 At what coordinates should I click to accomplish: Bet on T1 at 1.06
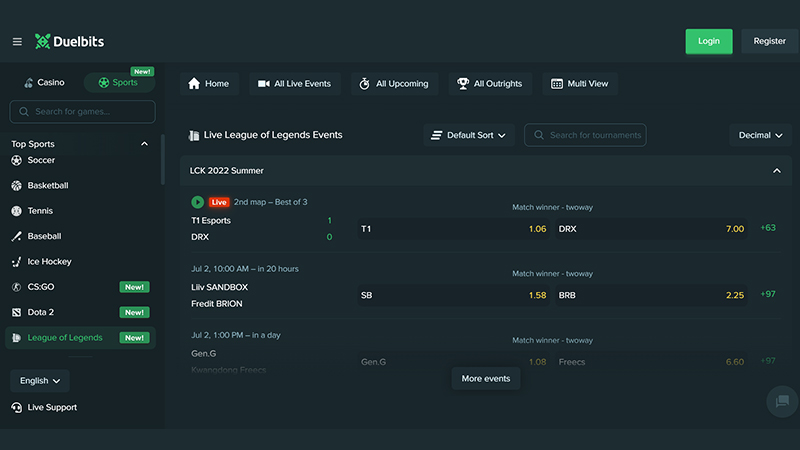click(x=453, y=229)
